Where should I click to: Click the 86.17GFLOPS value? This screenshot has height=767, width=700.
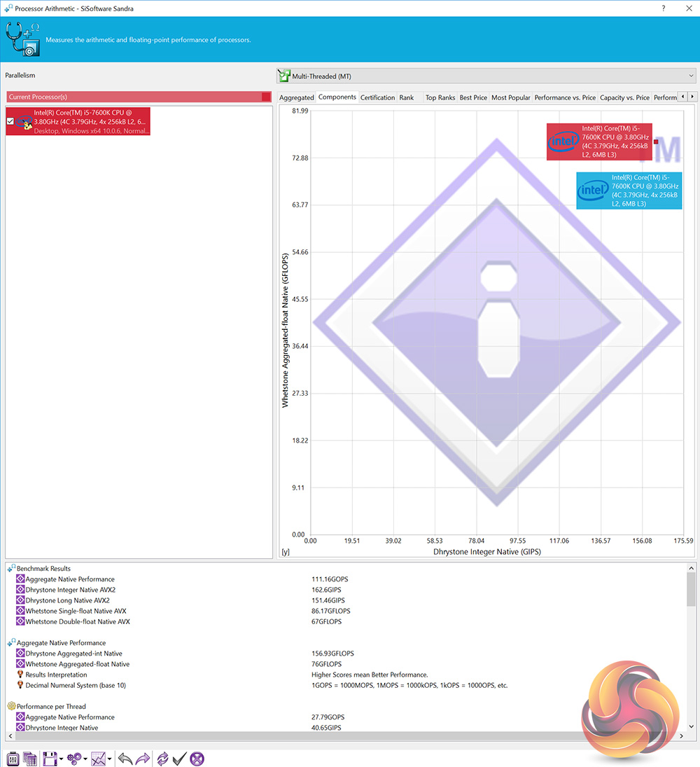click(331, 611)
